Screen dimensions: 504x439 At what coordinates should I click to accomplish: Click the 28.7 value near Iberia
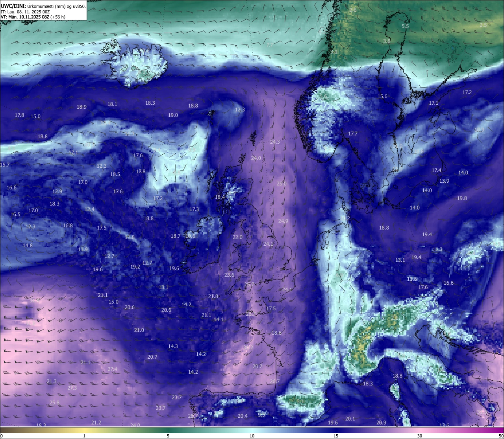click(x=193, y=416)
